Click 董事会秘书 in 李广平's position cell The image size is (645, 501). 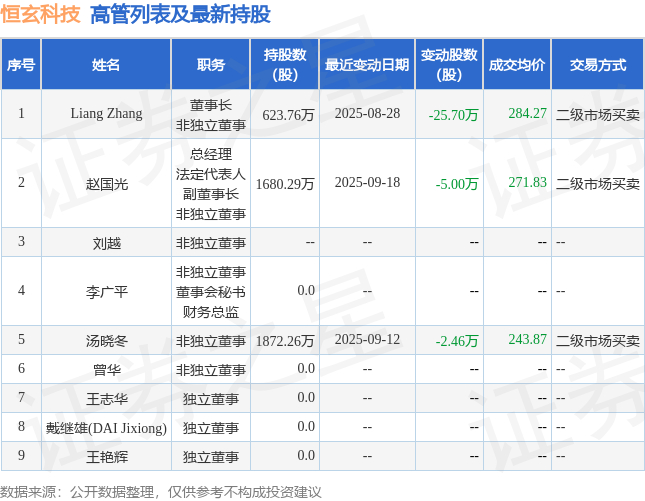211,292
